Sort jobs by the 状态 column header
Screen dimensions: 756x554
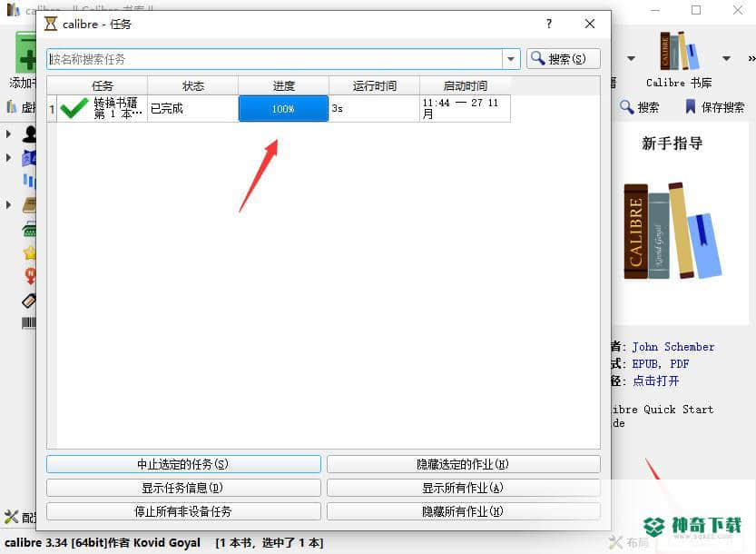[x=192, y=86]
